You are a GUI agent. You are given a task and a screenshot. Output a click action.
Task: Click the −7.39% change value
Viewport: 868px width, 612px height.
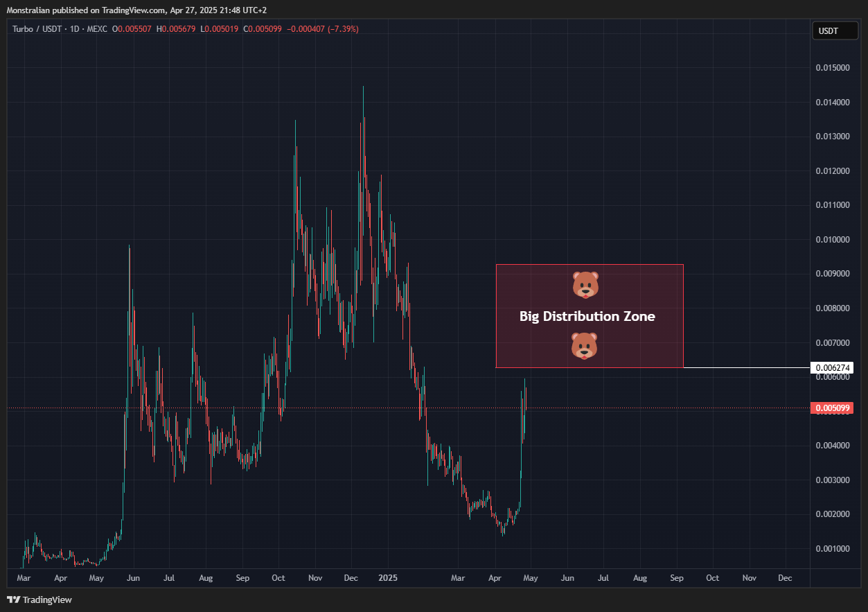point(343,29)
